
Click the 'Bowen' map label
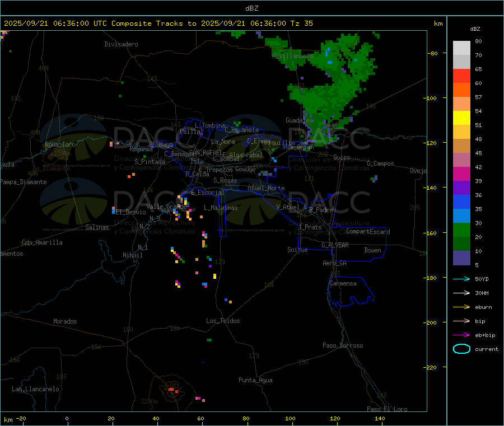click(x=372, y=250)
